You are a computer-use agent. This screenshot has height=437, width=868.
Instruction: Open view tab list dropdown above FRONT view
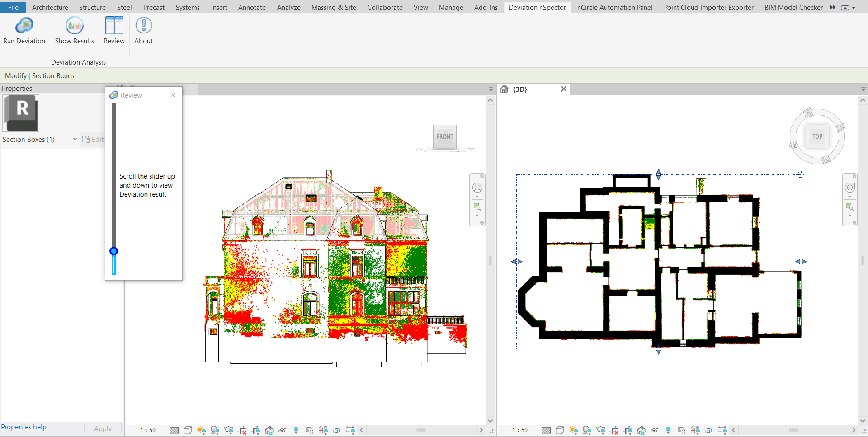[x=491, y=89]
